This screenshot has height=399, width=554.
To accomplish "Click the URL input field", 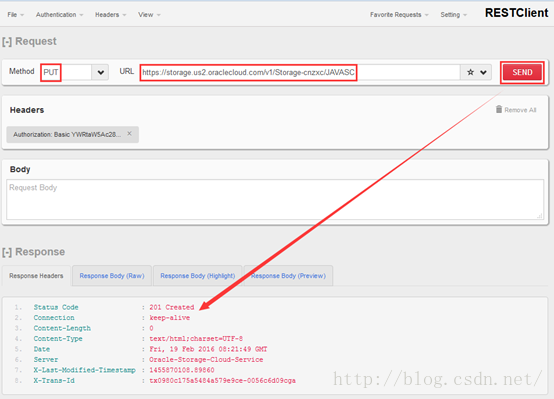I will 300,72.
